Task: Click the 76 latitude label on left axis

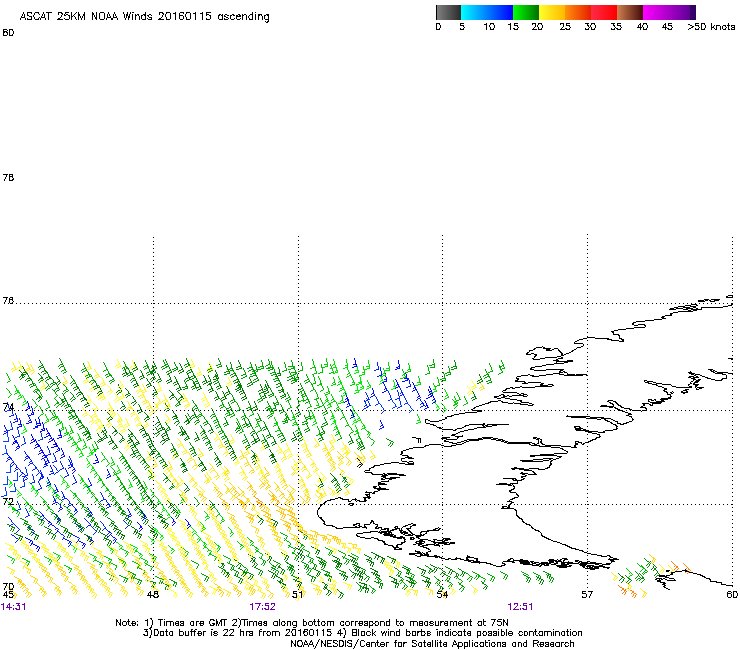Action: pos(8,301)
